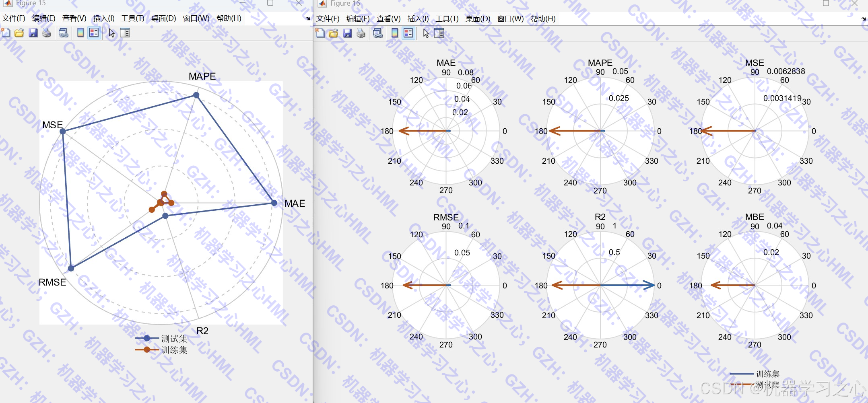The width and height of the screenshot is (868, 403).
Task: Toggle Insert Legend icon in Figure 15 toolbar
Action: coord(94,33)
